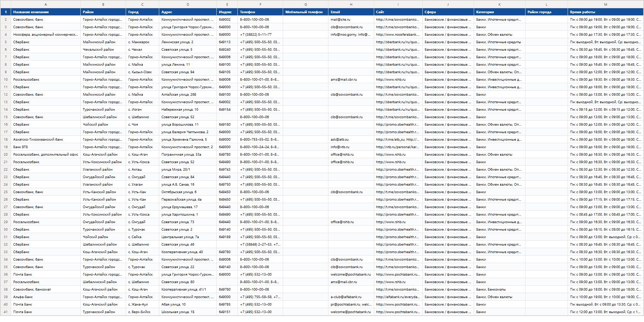Viewport: 644px width, 322px height.
Task: Select the email cell 'info@vtb.ru'
Action: [351, 147]
